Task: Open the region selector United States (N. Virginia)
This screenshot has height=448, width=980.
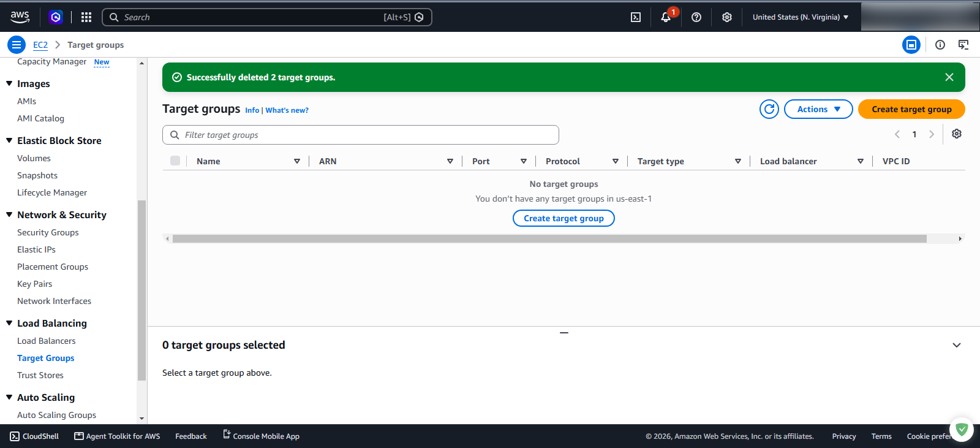Action: pyautogui.click(x=801, y=17)
